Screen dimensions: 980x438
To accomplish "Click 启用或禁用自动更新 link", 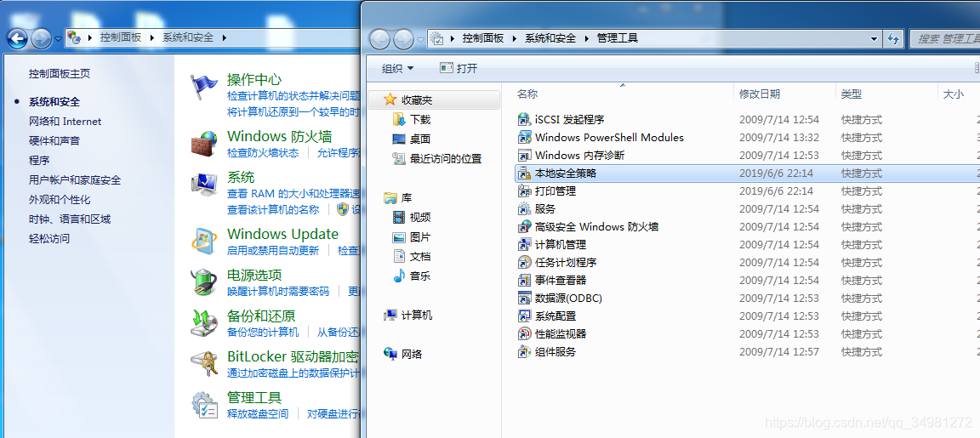I will tap(273, 251).
